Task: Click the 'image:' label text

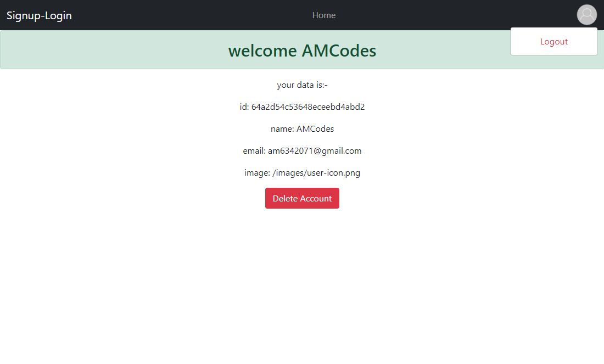Action: (x=258, y=173)
